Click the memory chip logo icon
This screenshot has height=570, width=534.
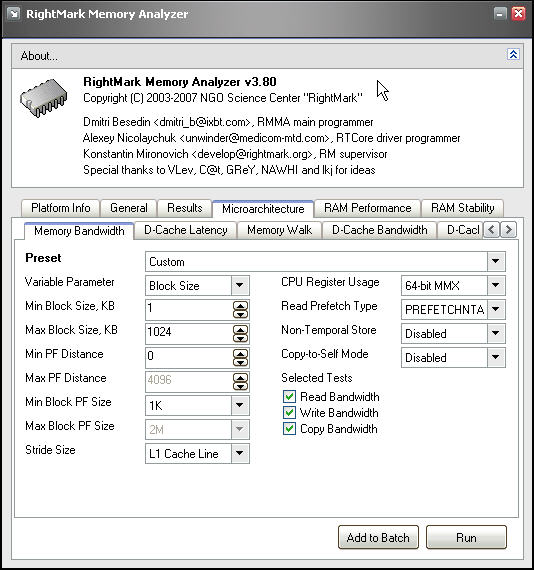click(44, 98)
